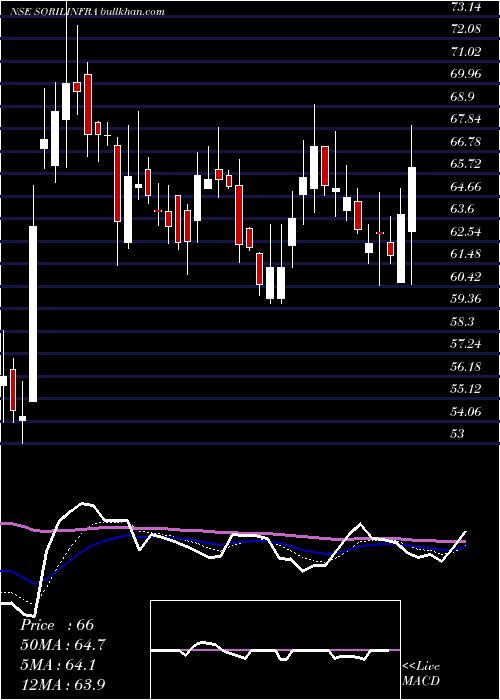The width and height of the screenshot is (500, 700).
Task: Click the 61.48 price axis label
Action: (467, 254)
